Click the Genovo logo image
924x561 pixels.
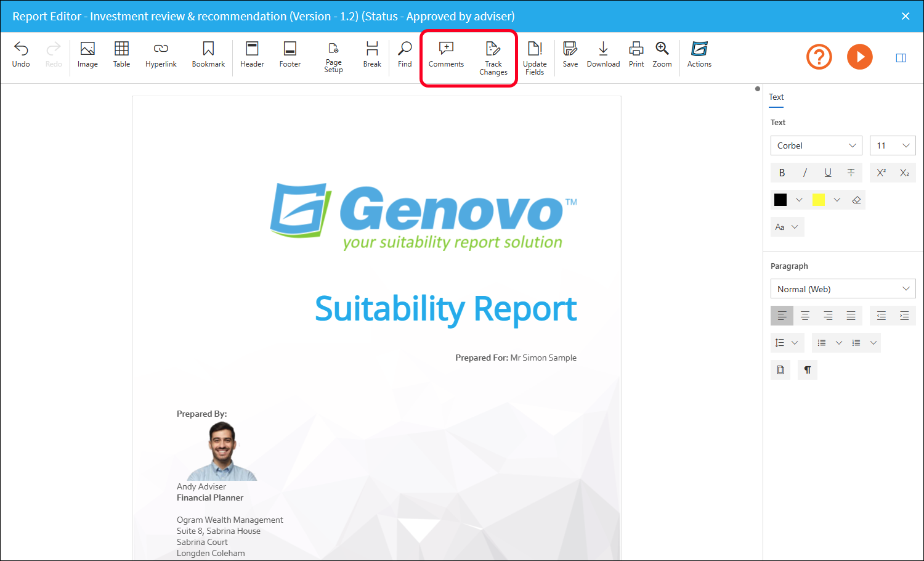click(x=424, y=217)
